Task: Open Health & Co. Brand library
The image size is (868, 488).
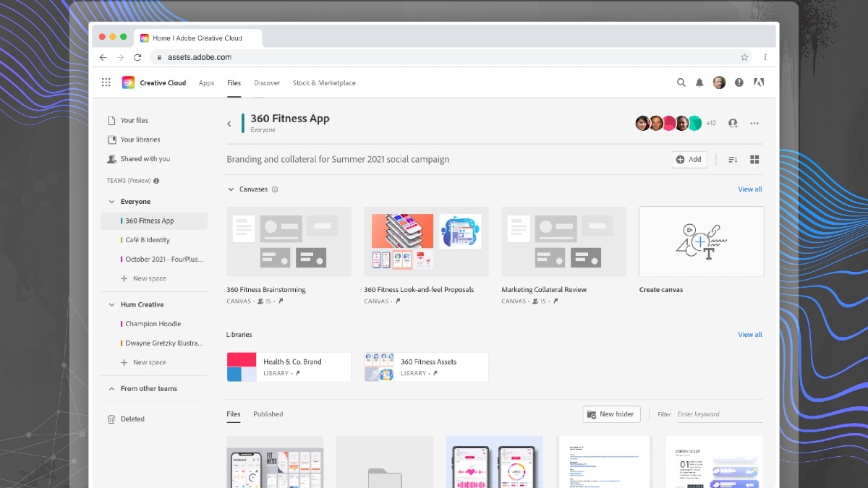Action: tap(289, 367)
